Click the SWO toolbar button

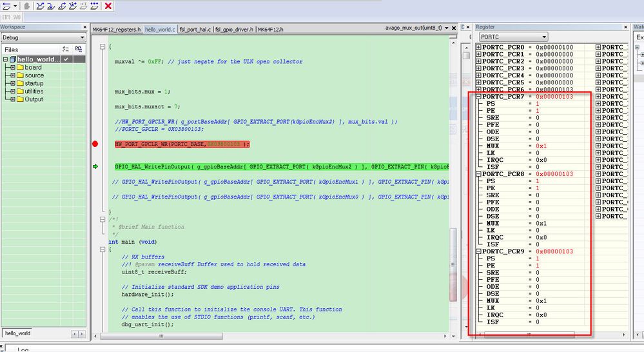click(x=16, y=17)
